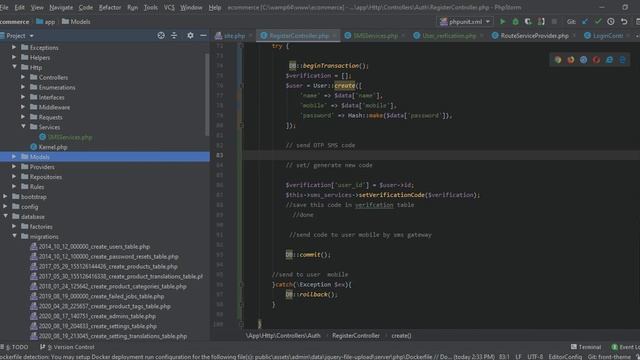Open the phpunit.xml run configuration dropdown
640x360 pixels.
(465, 22)
